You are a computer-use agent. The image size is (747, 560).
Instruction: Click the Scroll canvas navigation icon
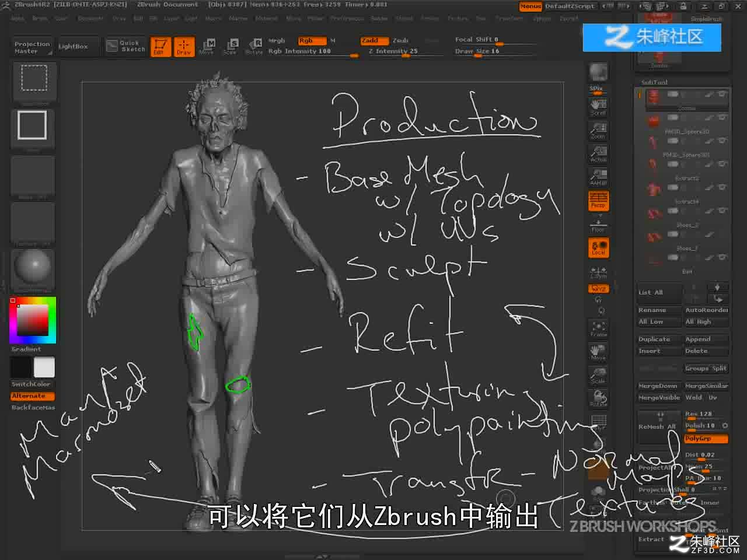coord(598,107)
